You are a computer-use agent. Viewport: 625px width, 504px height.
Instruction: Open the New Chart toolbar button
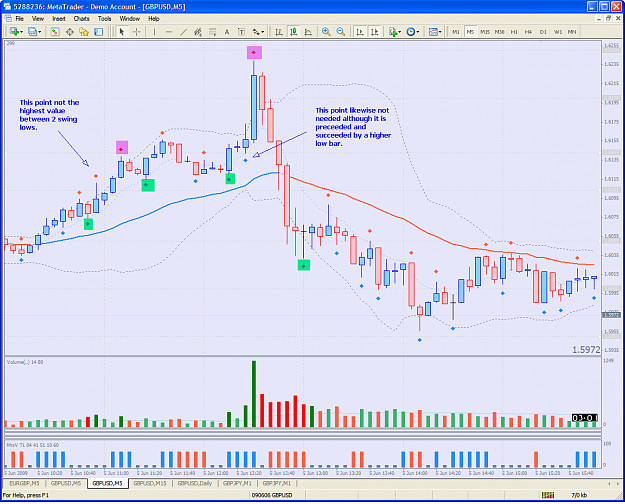14,32
